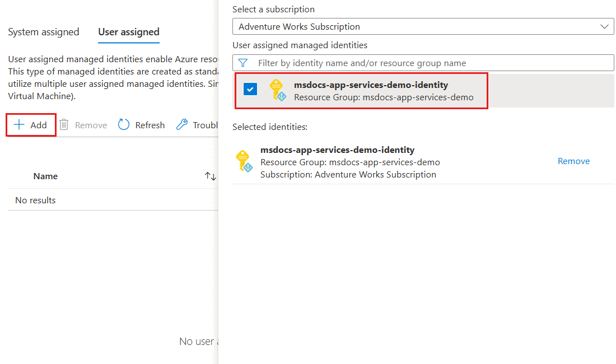Click key icon in identity list row

tap(277, 90)
